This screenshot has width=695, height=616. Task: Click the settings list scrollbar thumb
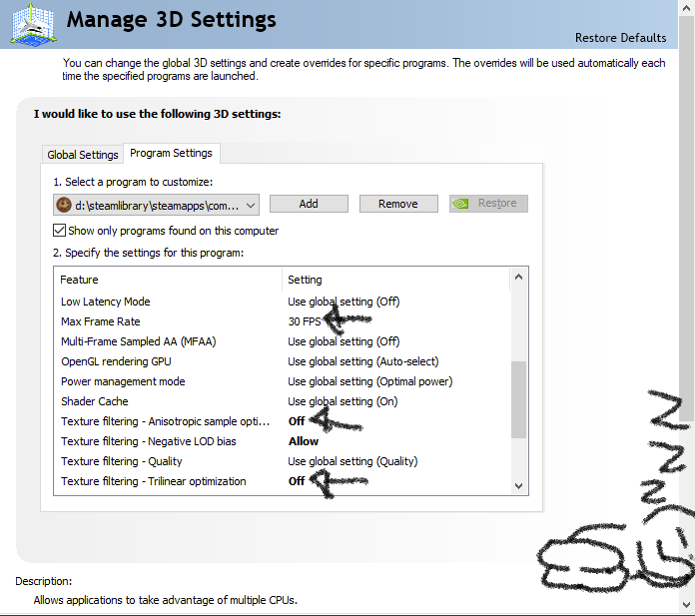coord(518,399)
